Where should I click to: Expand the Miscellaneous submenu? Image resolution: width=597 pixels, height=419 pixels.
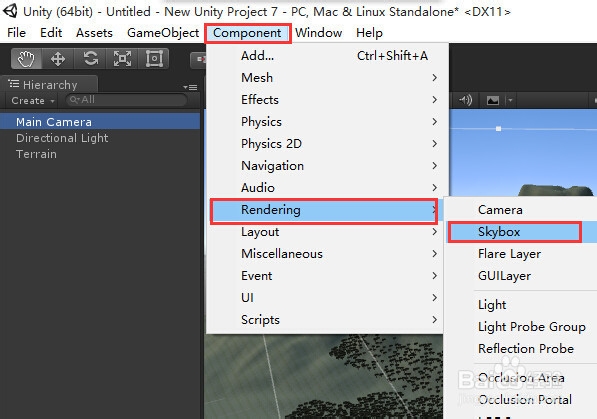click(x=325, y=254)
